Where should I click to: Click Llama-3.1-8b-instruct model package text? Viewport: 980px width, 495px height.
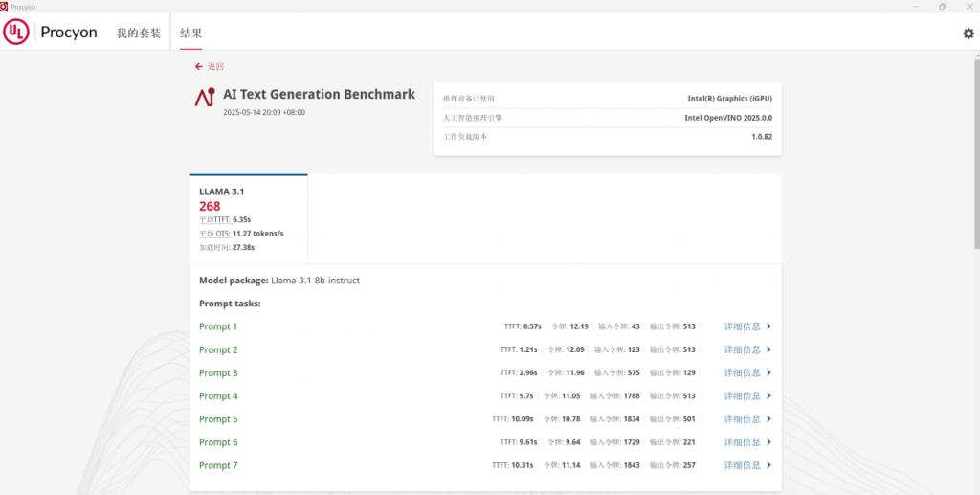point(316,281)
